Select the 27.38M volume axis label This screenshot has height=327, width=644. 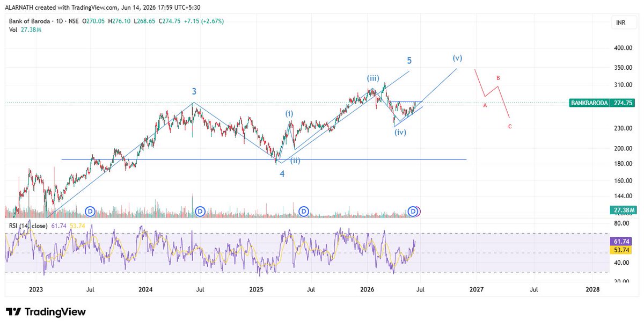(623, 209)
